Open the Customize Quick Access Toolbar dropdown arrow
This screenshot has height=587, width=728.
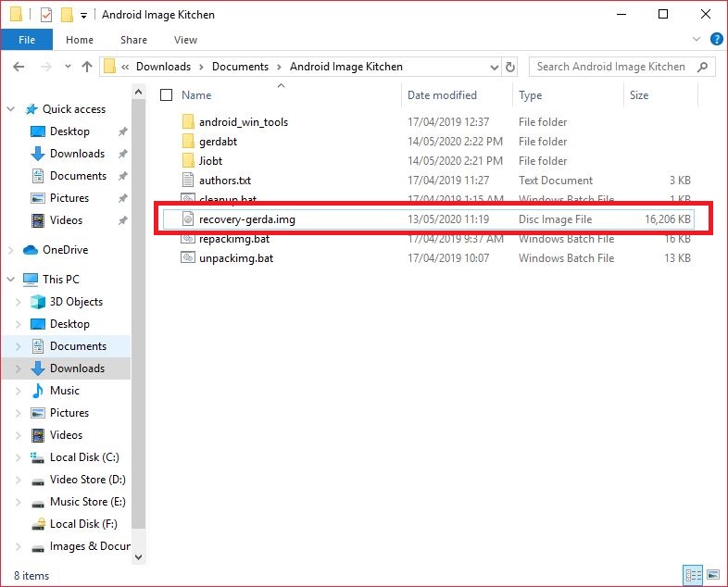click(x=83, y=16)
